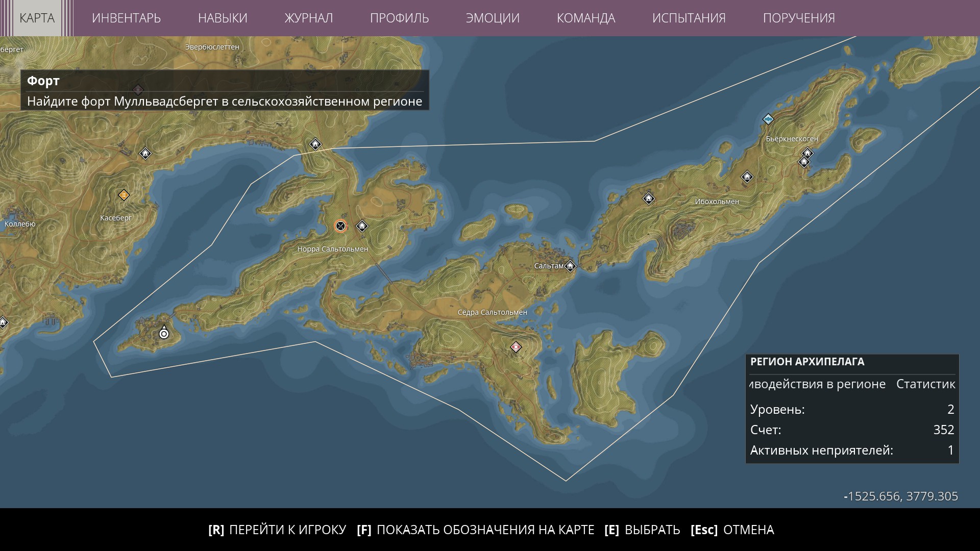Switch to the Статистик tab in region panel

pos(926,384)
